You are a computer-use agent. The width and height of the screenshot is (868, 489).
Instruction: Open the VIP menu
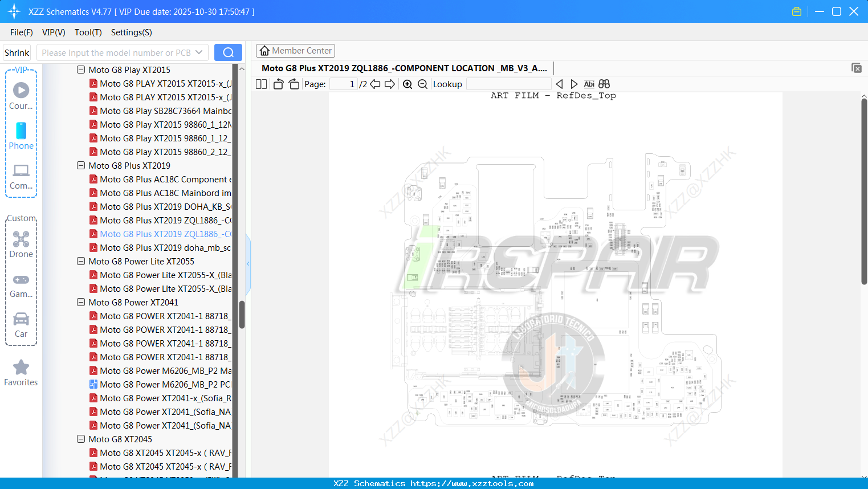53,32
